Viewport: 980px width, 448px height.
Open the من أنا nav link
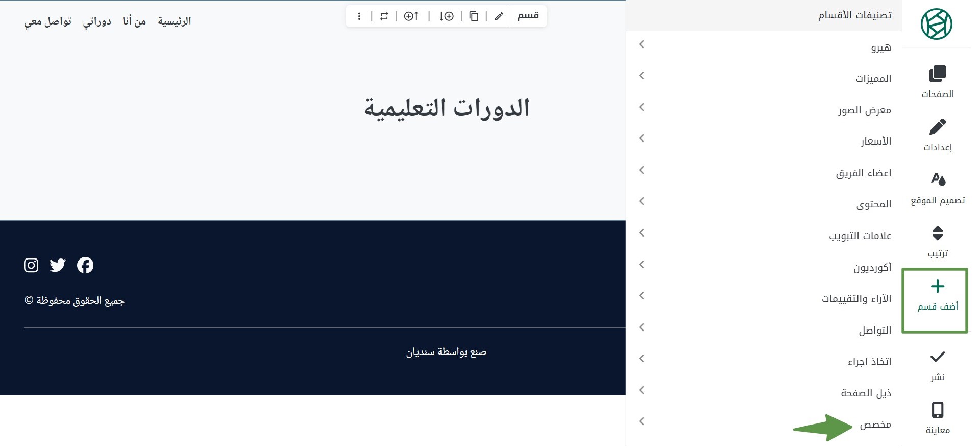(x=134, y=21)
